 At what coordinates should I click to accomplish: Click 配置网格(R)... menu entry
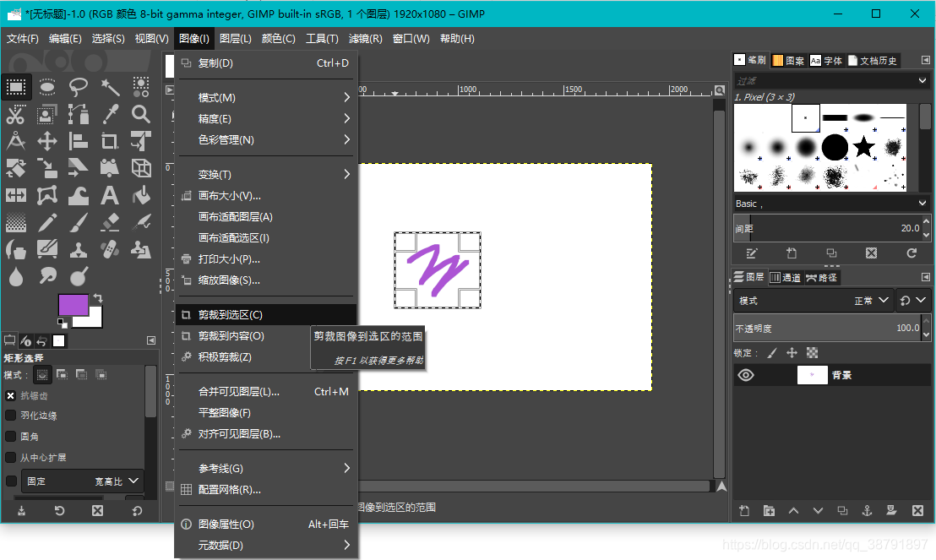tap(266, 490)
